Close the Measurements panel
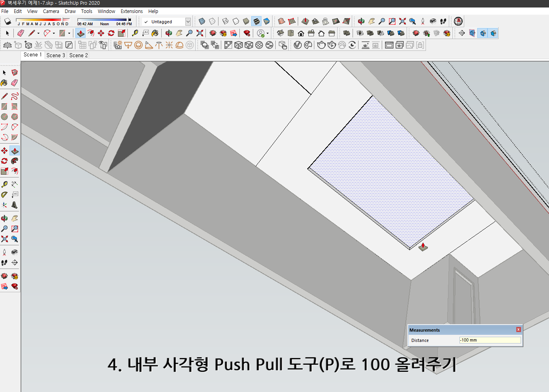The height and width of the screenshot is (392, 549). [519, 330]
